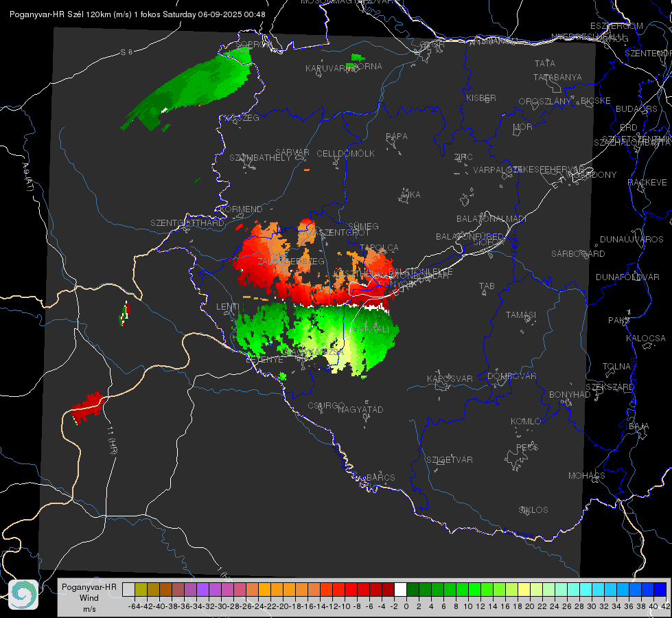This screenshot has height=618, width=672.
Task: Click the TAB city label
Action: coord(487,286)
